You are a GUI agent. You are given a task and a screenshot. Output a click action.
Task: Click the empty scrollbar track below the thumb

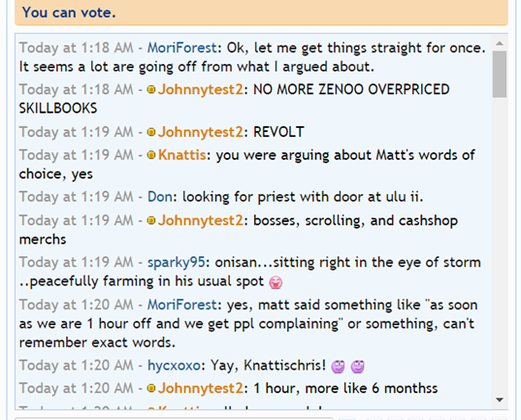click(x=500, y=245)
